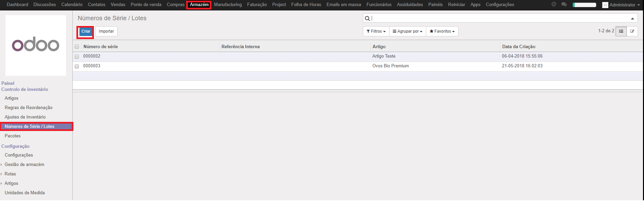Screen dimensions: 644x202
Task: Click the Administrator avatar icon
Action: coord(605,5)
